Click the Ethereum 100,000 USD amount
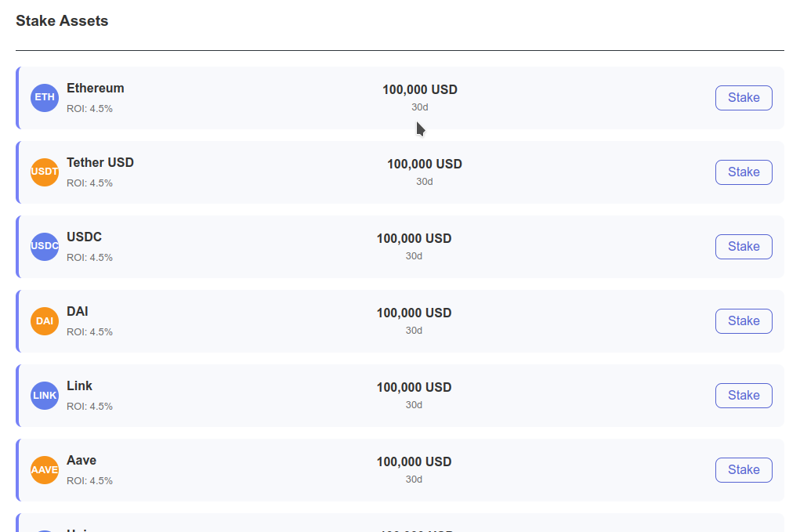 (x=420, y=90)
